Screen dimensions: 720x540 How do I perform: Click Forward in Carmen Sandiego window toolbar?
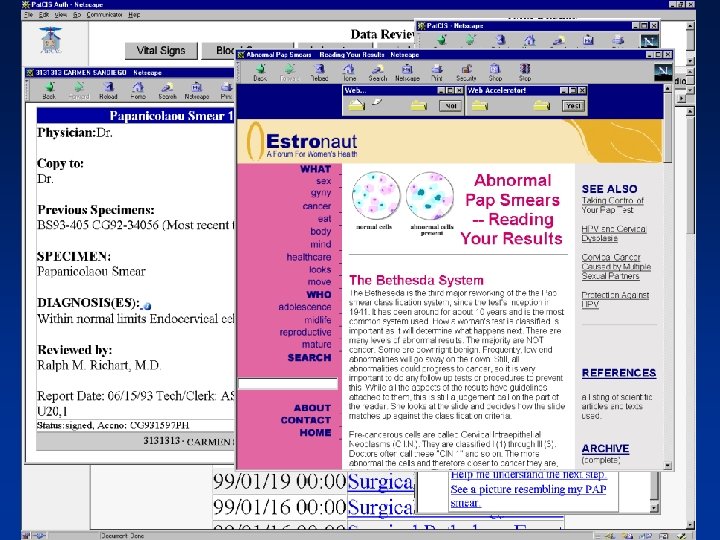point(79,90)
